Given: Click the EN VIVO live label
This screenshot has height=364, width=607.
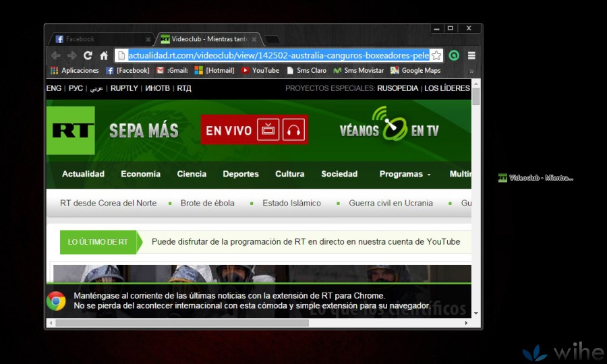Looking at the screenshot, I should (229, 131).
